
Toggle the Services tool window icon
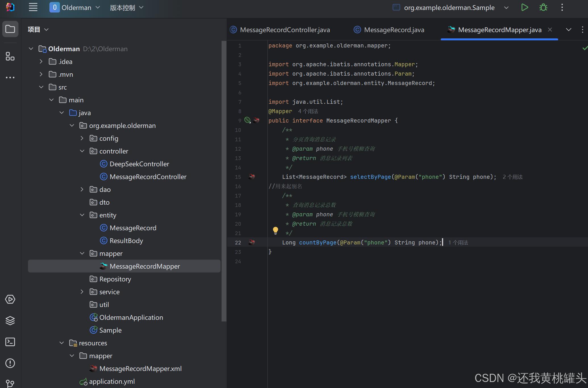pos(10,299)
